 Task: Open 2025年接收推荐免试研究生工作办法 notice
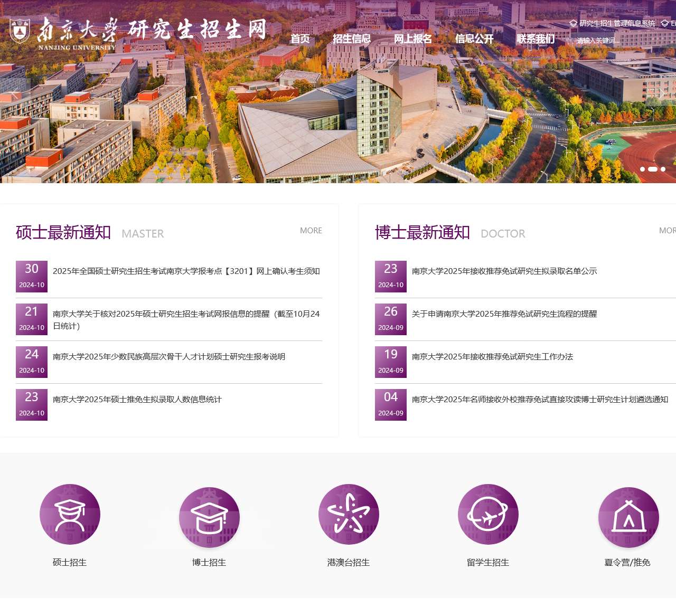click(x=492, y=356)
